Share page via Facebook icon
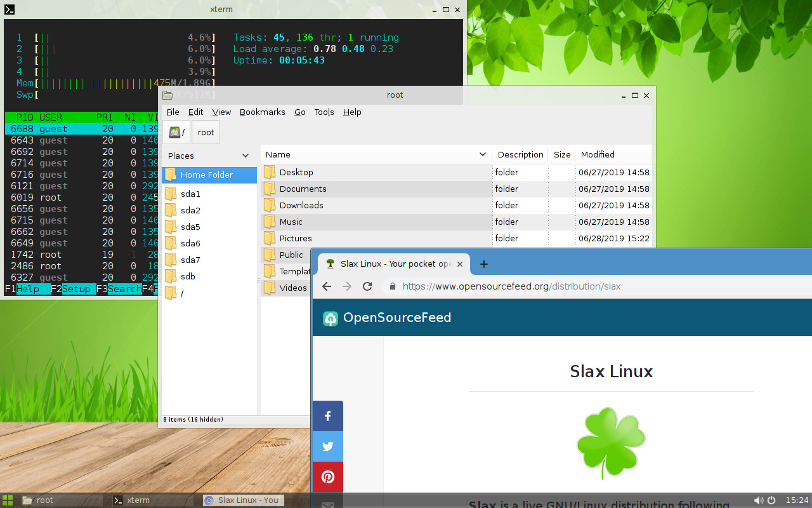The image size is (812, 508). (x=328, y=416)
